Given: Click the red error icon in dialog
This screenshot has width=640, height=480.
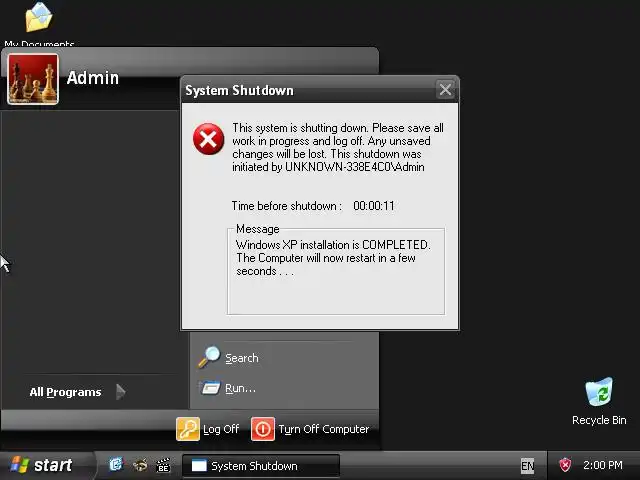Looking at the screenshot, I should point(209,139).
